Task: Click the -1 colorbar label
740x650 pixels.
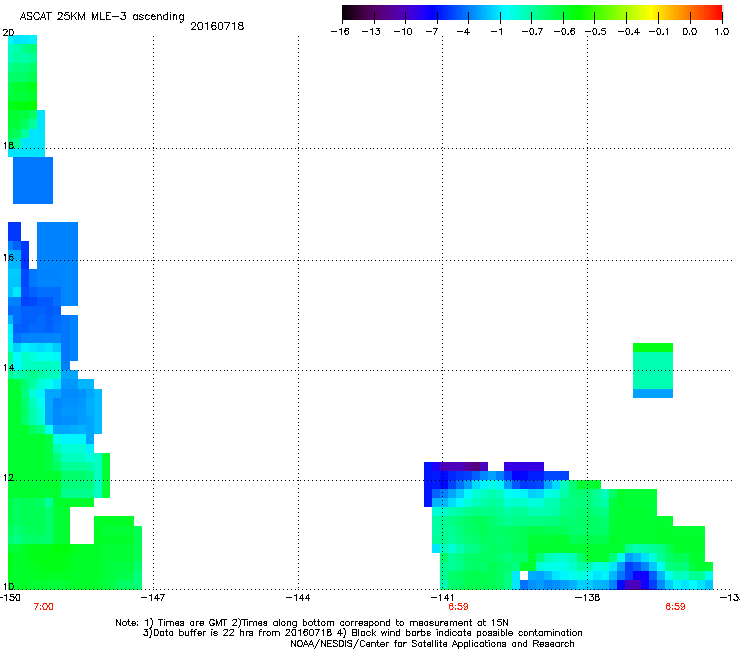Action: pos(496,32)
